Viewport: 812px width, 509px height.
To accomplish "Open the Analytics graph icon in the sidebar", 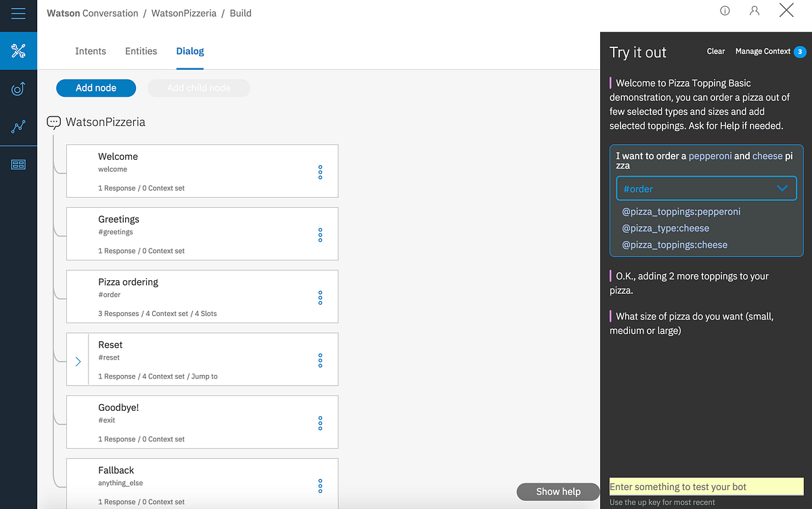I will click(x=18, y=127).
